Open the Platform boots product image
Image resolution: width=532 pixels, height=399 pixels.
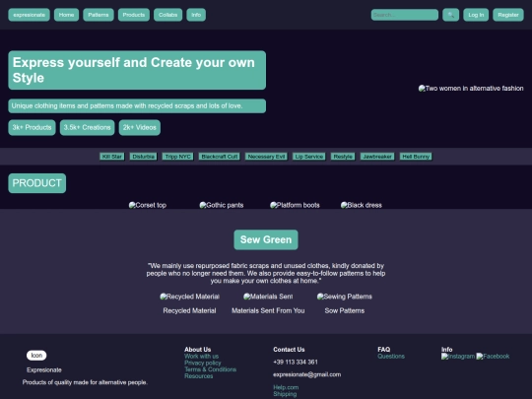(x=295, y=205)
